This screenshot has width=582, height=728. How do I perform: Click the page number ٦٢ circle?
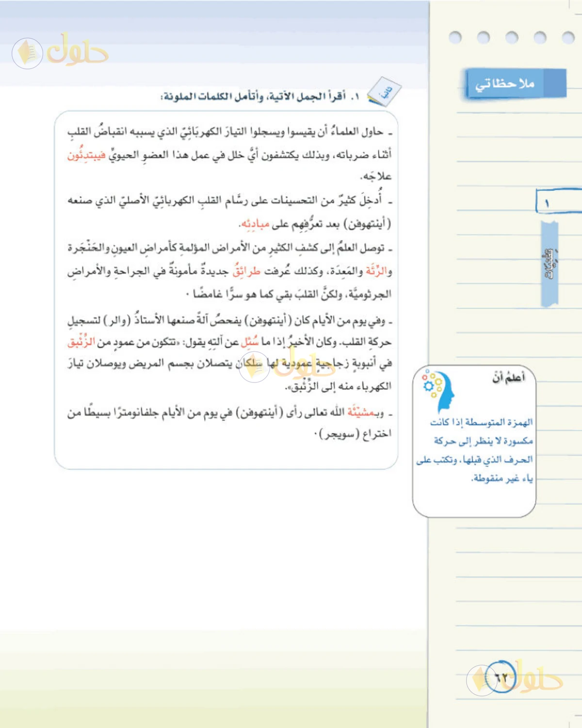coord(501,677)
